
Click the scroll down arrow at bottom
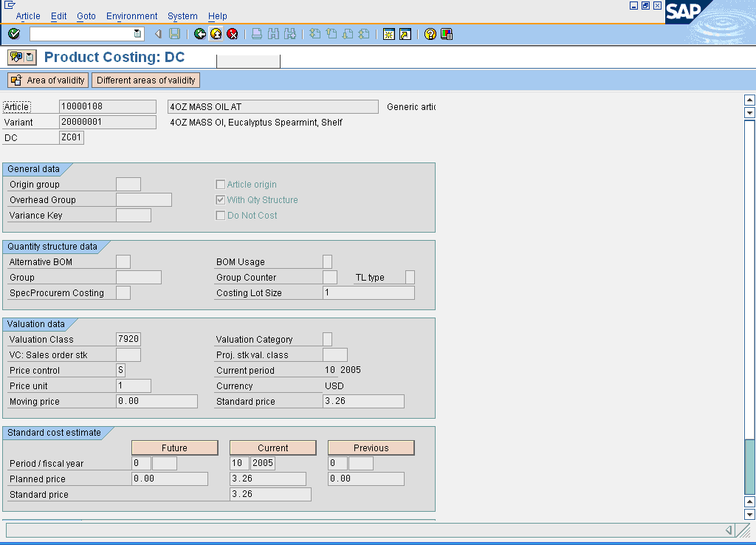749,514
